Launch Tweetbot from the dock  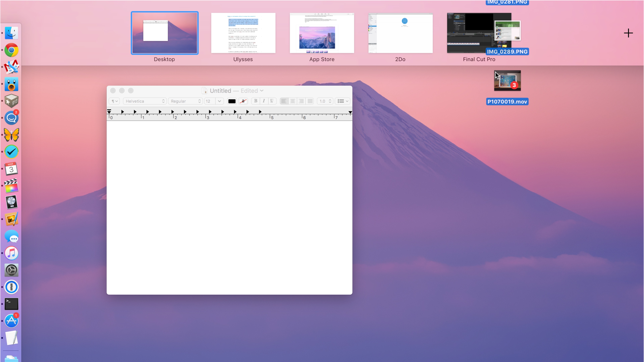11,84
